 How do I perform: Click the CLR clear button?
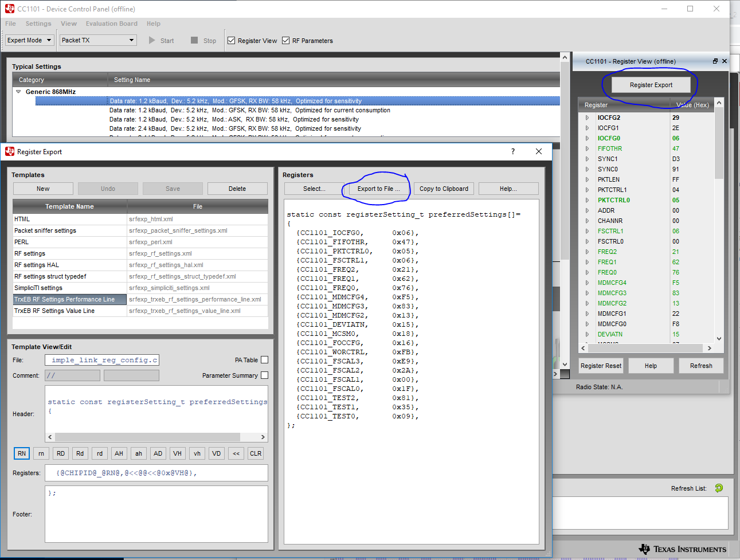(256, 453)
